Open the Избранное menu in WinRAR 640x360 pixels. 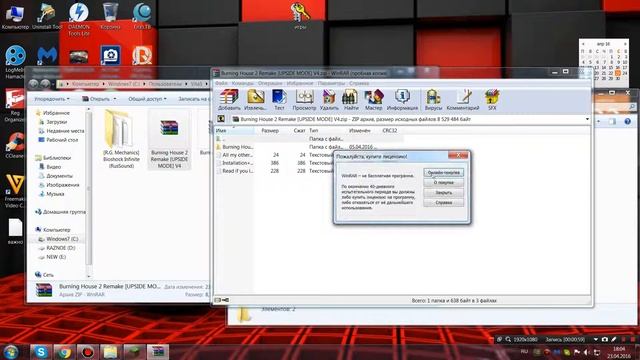point(300,83)
